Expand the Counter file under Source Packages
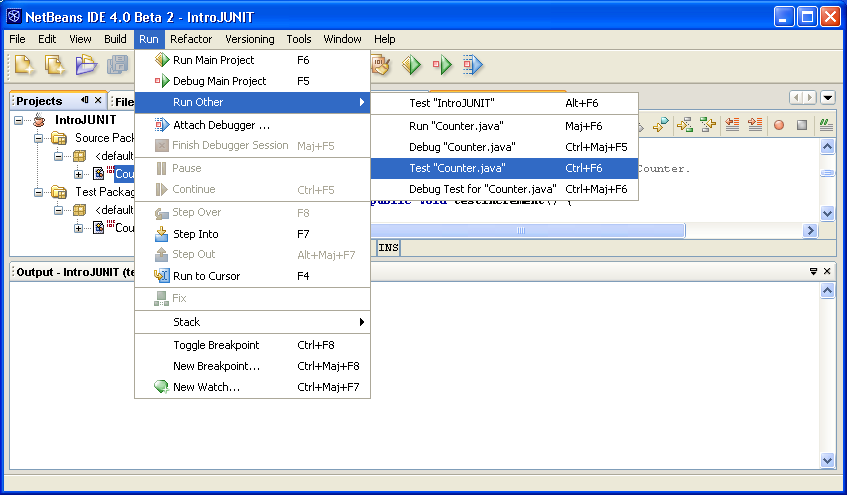This screenshot has height=495, width=847. click(x=78, y=174)
